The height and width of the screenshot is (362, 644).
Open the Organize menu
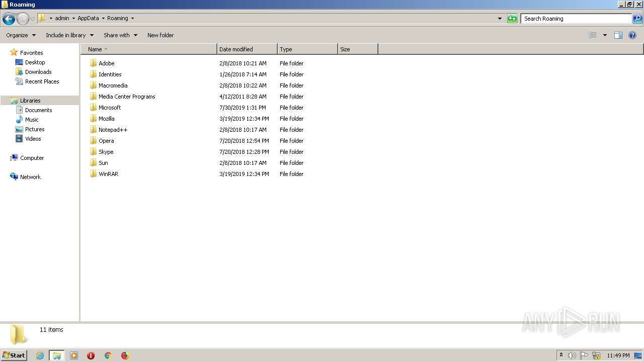pos(21,35)
